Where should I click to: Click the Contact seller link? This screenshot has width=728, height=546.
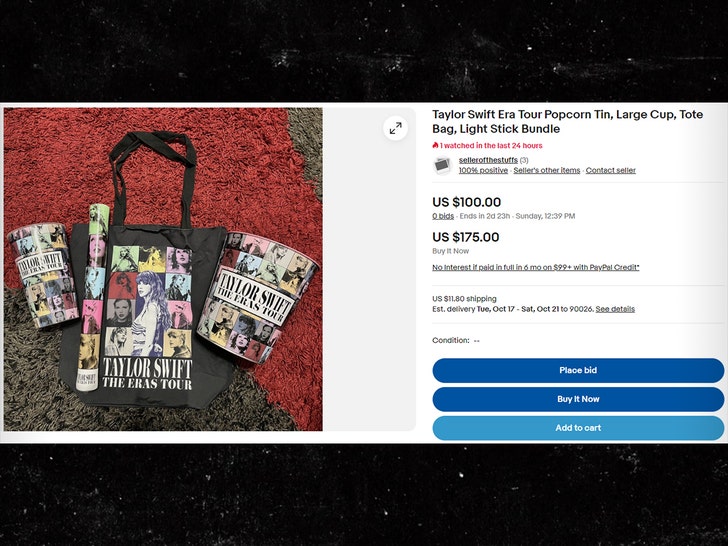click(611, 170)
